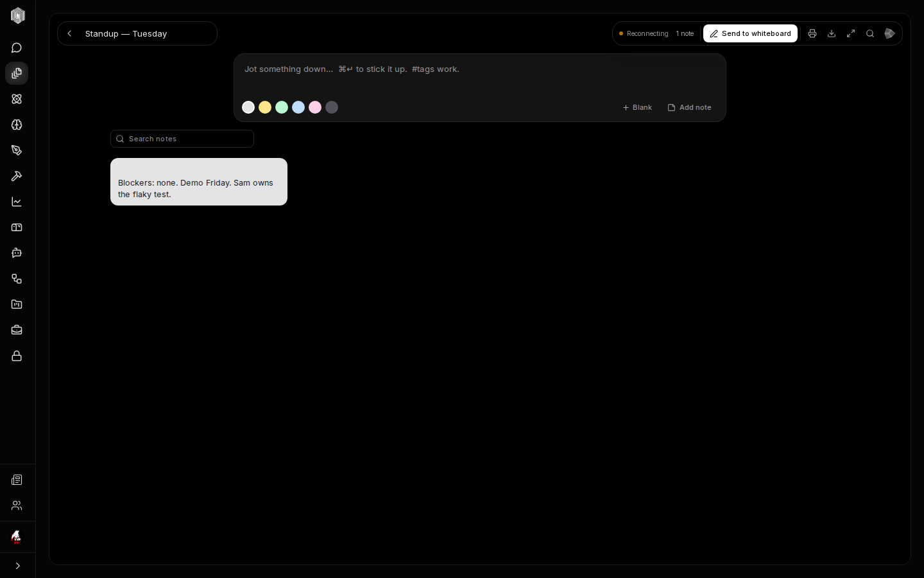924x578 pixels.
Task: Click the connected nodes workflow icon
Action: [x=17, y=279]
